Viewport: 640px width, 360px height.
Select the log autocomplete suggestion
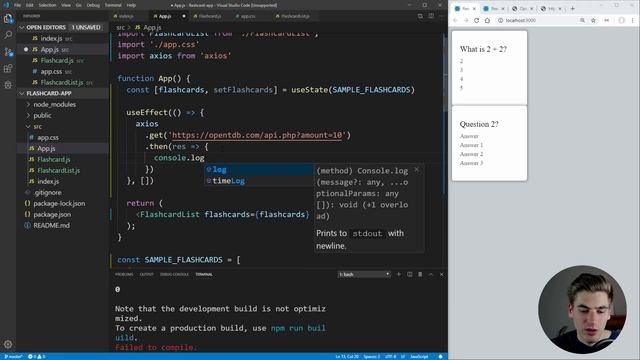(259, 169)
